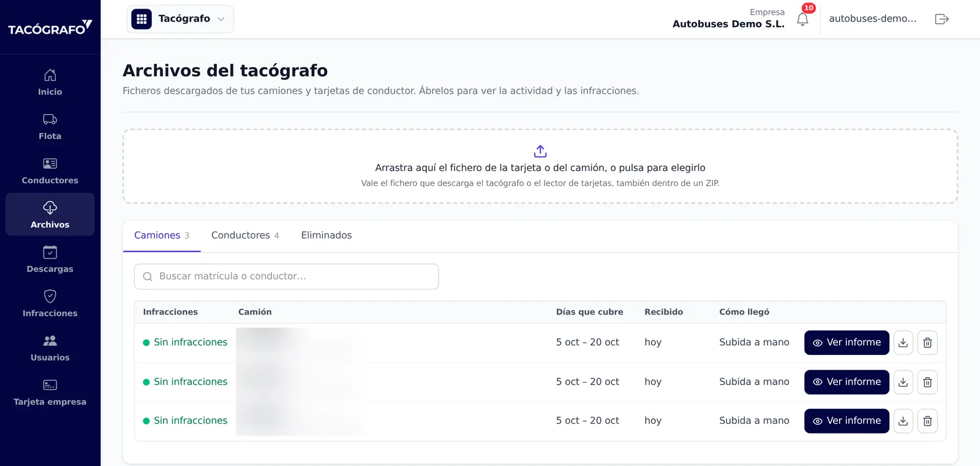Open the notifications bell
Viewport: 980px width, 466px height.
click(802, 20)
